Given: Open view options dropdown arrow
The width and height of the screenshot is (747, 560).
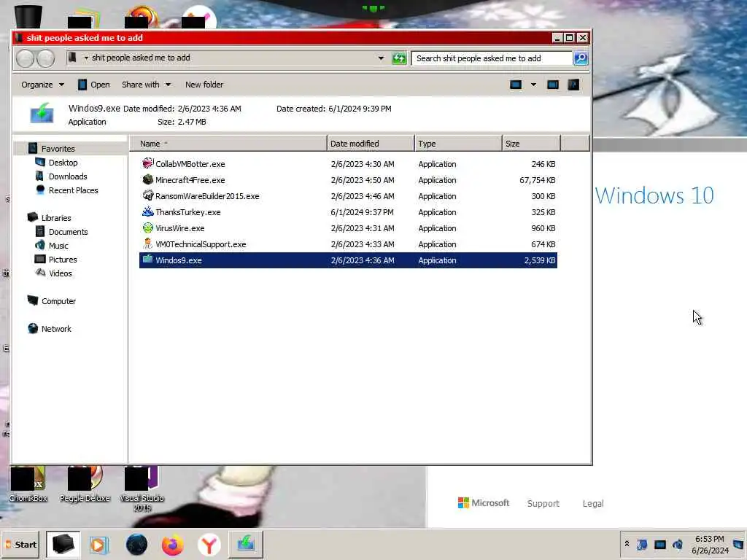Looking at the screenshot, I should tap(533, 85).
